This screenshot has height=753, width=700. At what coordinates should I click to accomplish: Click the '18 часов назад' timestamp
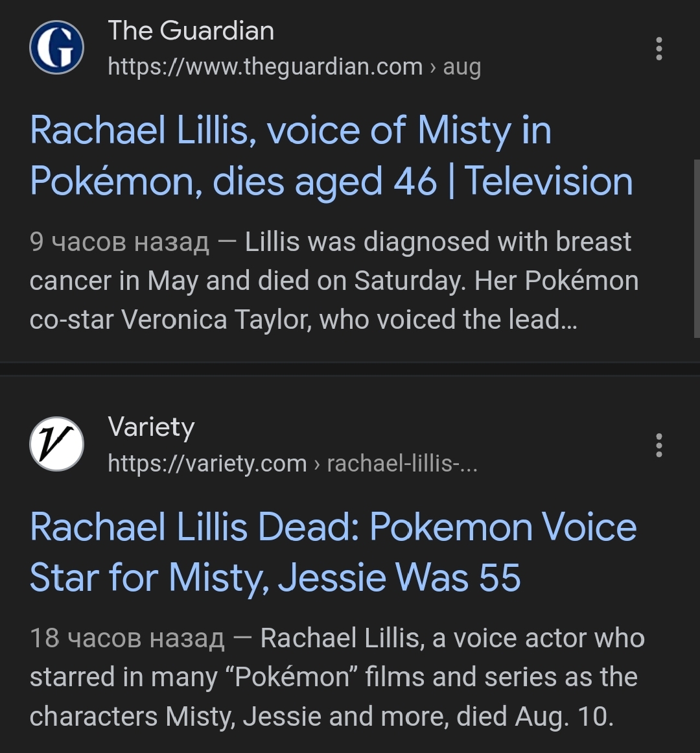tap(127, 638)
